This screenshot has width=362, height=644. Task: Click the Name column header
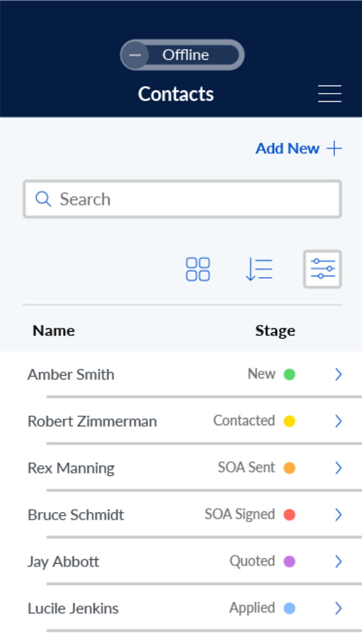point(54,331)
